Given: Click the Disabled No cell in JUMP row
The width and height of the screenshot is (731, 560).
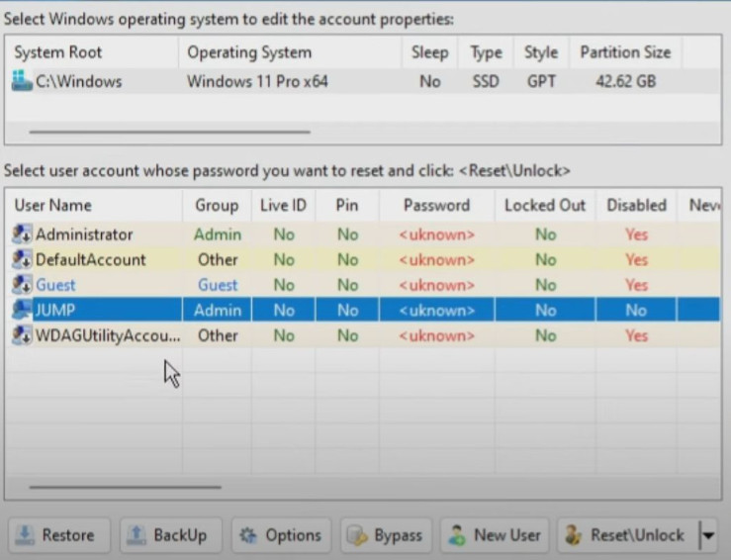Looking at the screenshot, I should click(x=636, y=310).
